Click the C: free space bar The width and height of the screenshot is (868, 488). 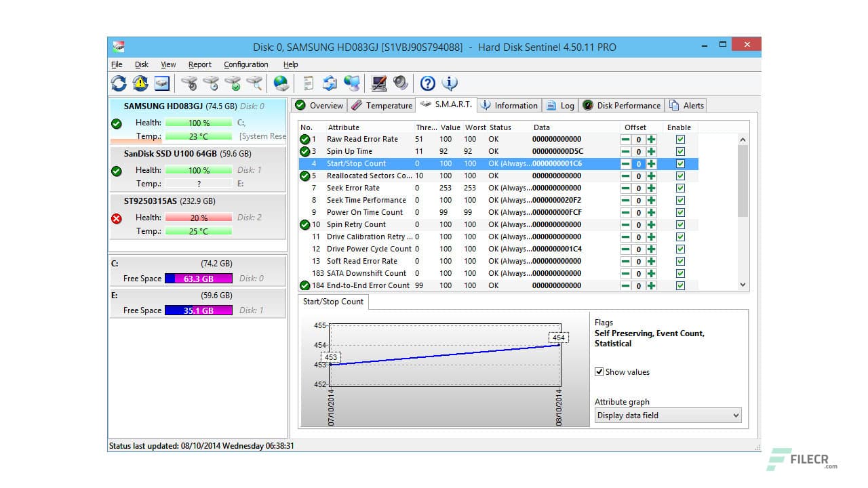[x=199, y=279]
